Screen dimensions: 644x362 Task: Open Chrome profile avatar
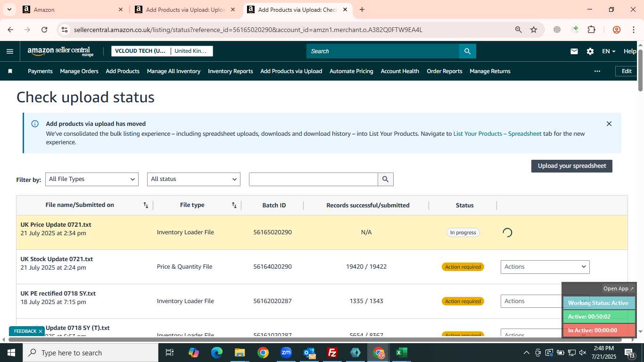[616, 30]
